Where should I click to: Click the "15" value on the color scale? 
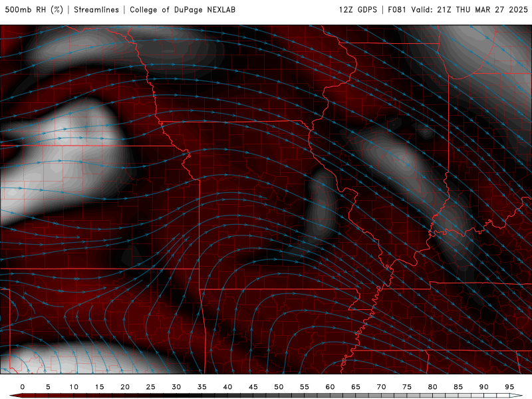click(99, 387)
